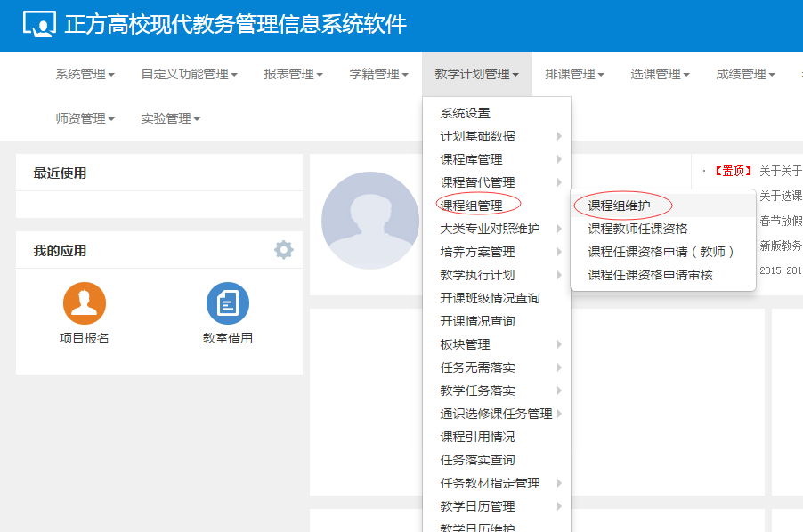
Task: Click 系统设置 in the dropdown menu
Action: click(x=466, y=113)
